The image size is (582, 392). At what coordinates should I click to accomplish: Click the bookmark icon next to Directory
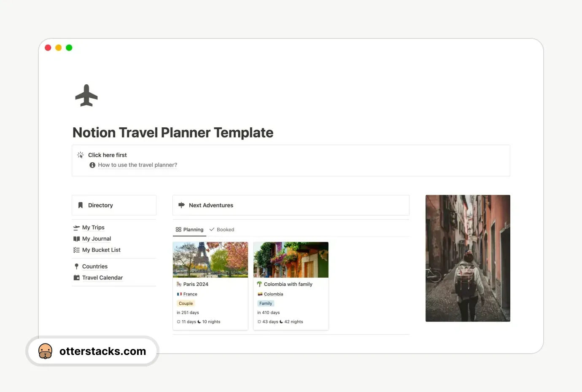click(x=81, y=205)
